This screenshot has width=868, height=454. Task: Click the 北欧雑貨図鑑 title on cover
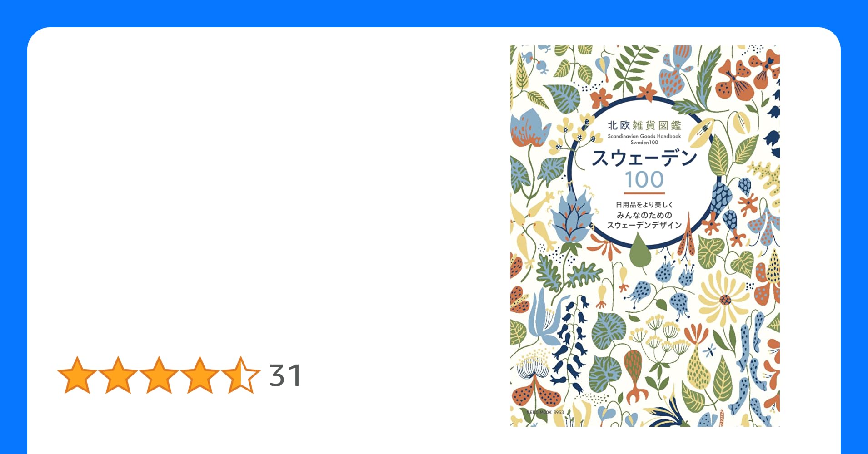click(x=644, y=125)
